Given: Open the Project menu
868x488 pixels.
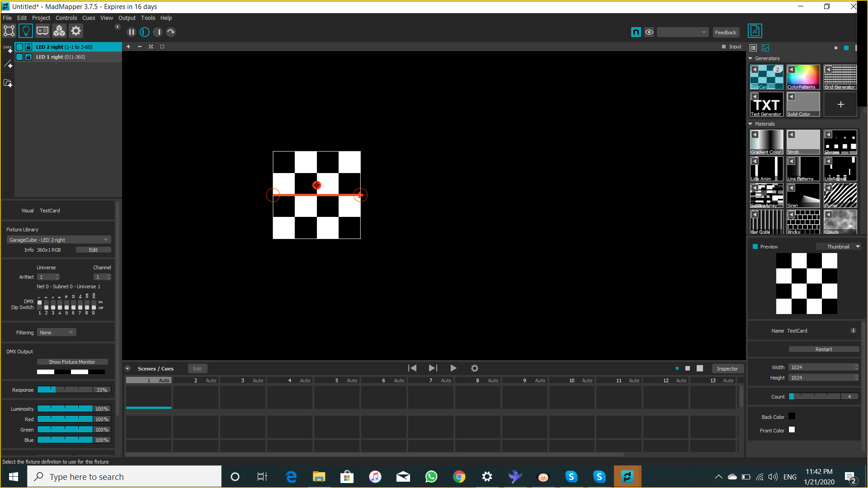Looking at the screenshot, I should coord(41,18).
